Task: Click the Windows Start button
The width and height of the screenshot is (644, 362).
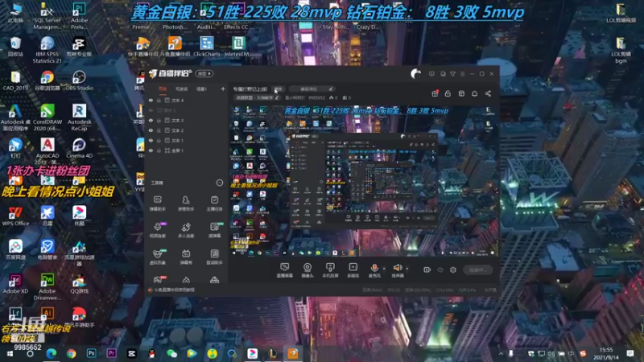Action: click(x=10, y=354)
